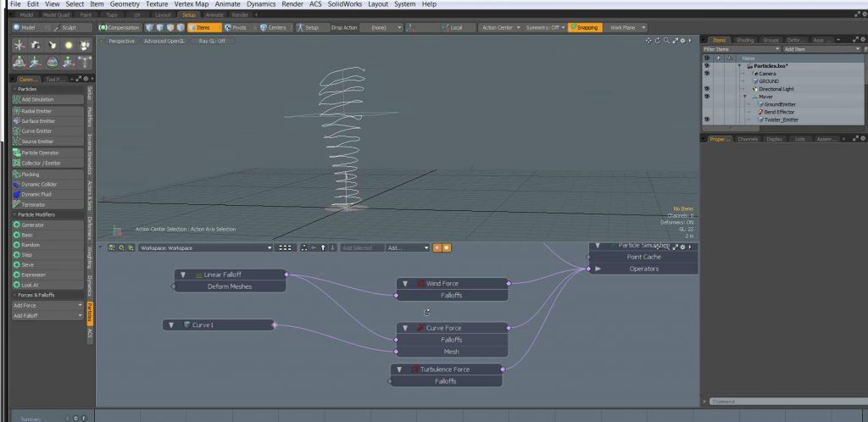
Task: Toggle Snapping off
Action: tap(585, 27)
